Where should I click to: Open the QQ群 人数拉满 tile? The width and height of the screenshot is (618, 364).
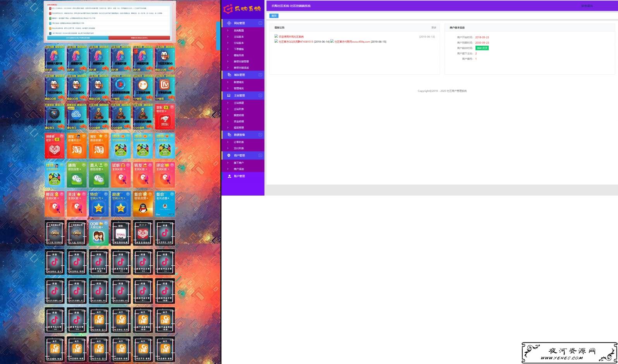point(99,233)
